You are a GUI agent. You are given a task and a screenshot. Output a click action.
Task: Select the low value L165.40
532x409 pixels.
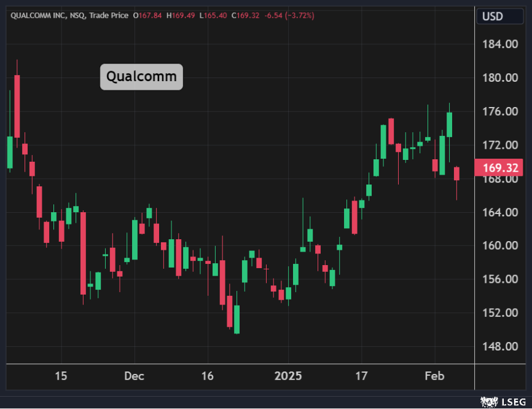(213, 15)
